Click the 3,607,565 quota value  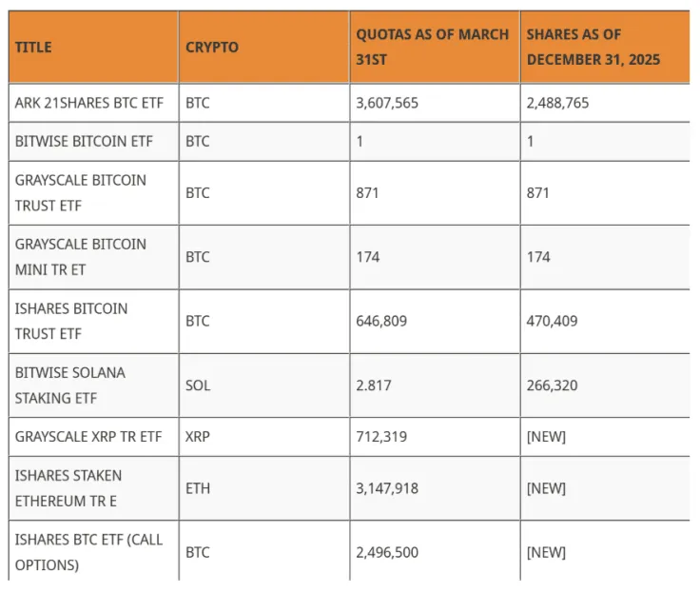(387, 103)
